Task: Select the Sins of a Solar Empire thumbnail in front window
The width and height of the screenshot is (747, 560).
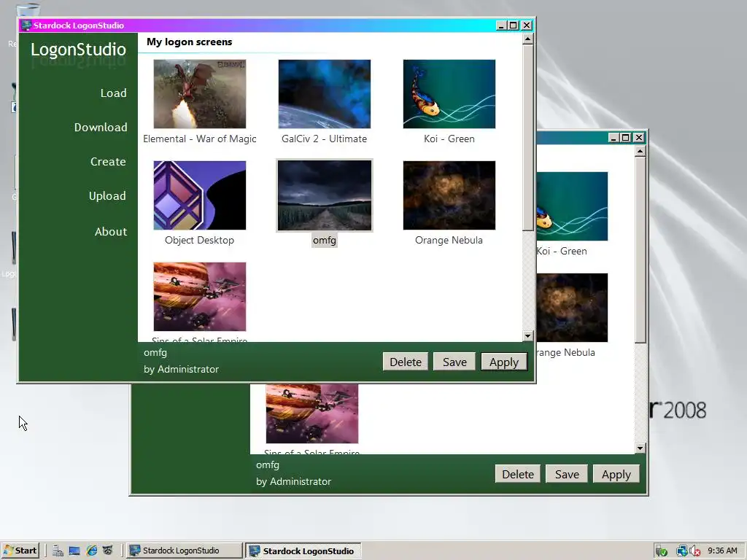Action: tap(200, 297)
